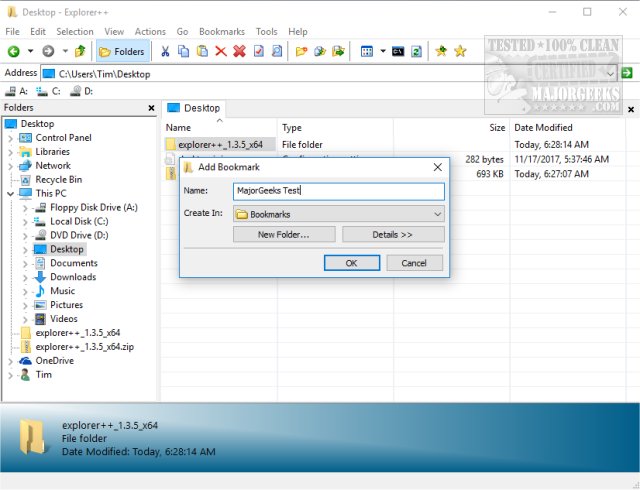This screenshot has width=640, height=490.
Task: Click the New Folder... button
Action: coord(283,234)
